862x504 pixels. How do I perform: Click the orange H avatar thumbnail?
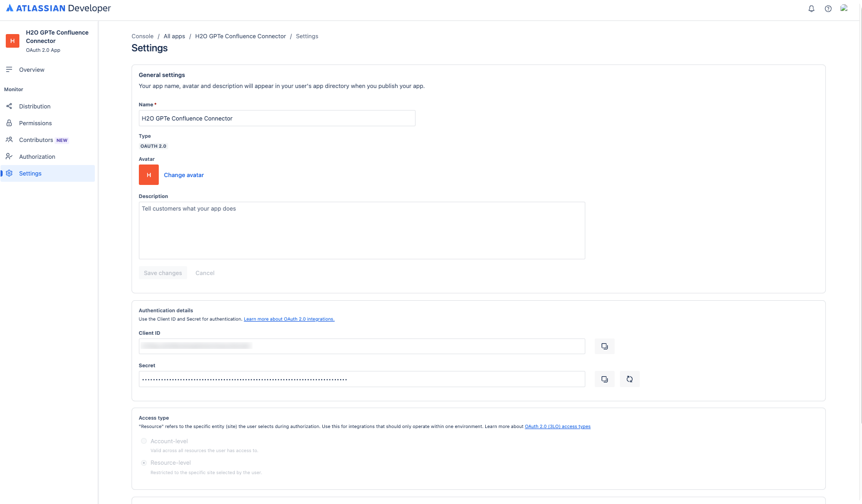tap(149, 175)
